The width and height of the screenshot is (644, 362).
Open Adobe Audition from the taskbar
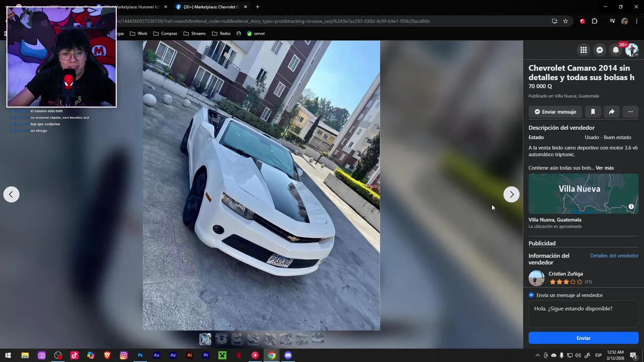point(156,355)
